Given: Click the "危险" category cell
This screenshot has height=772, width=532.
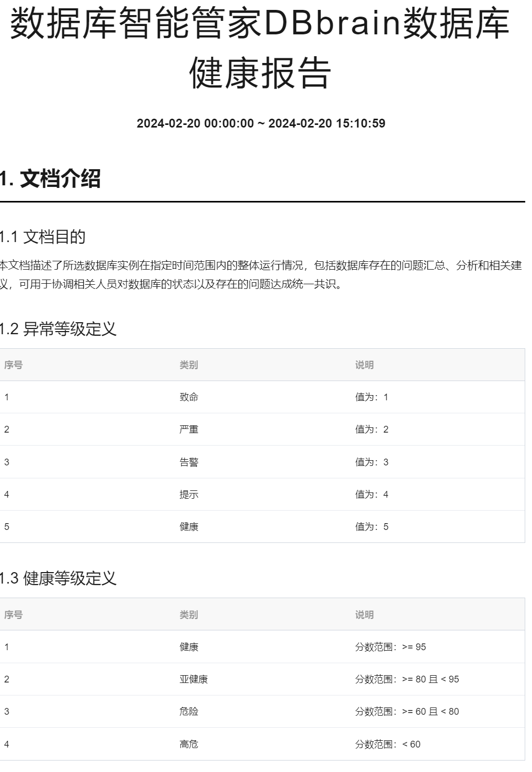Looking at the screenshot, I should pos(189,712).
